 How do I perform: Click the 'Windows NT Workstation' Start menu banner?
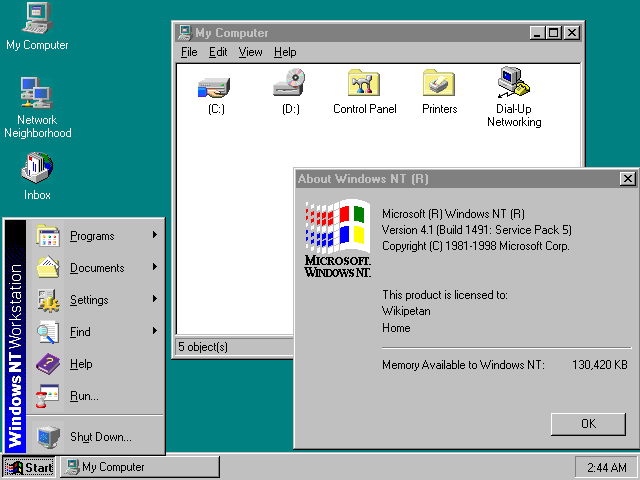click(x=15, y=336)
